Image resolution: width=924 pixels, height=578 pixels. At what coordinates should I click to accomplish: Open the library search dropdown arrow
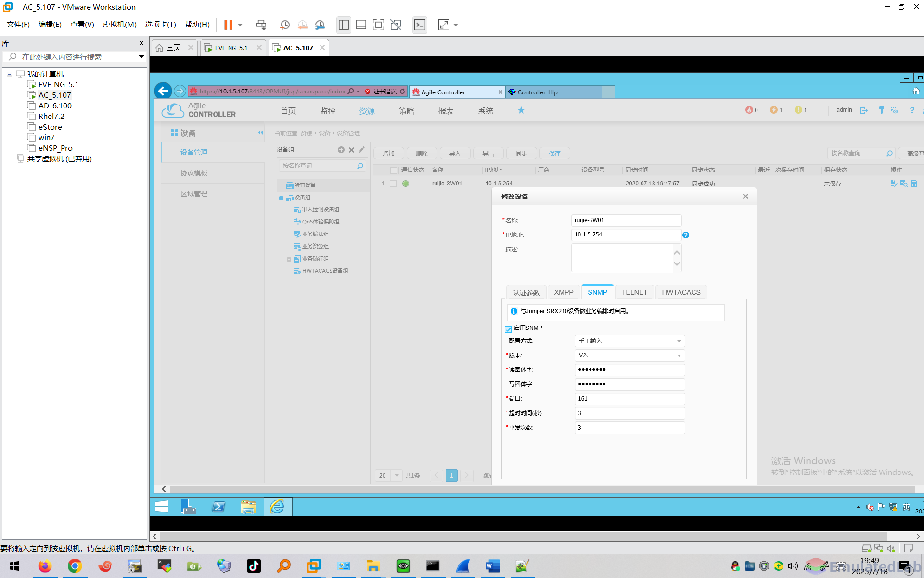coord(141,57)
